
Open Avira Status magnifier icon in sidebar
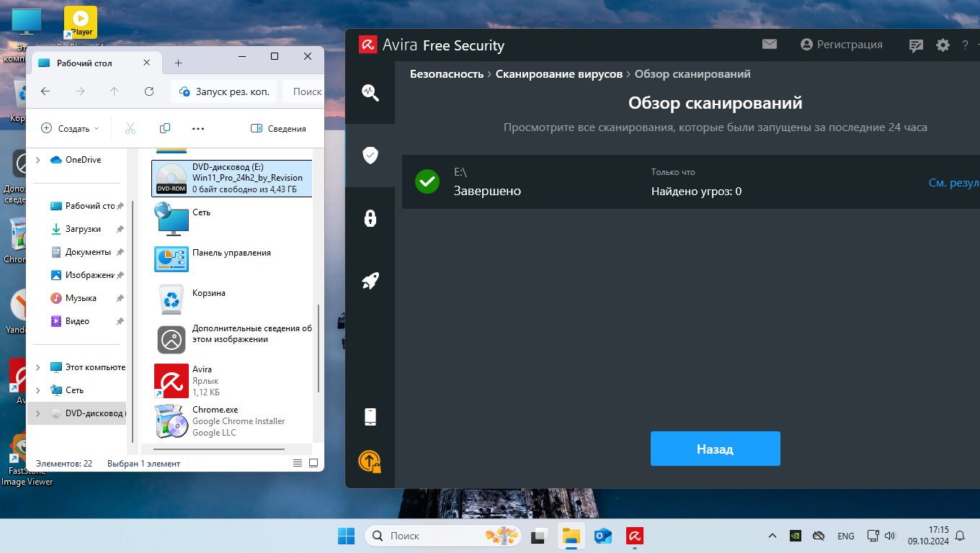click(x=370, y=92)
